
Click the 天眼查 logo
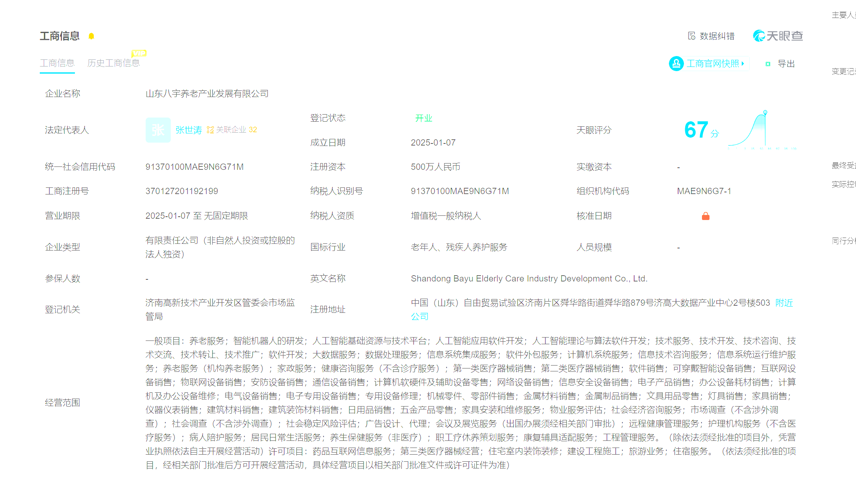(778, 36)
